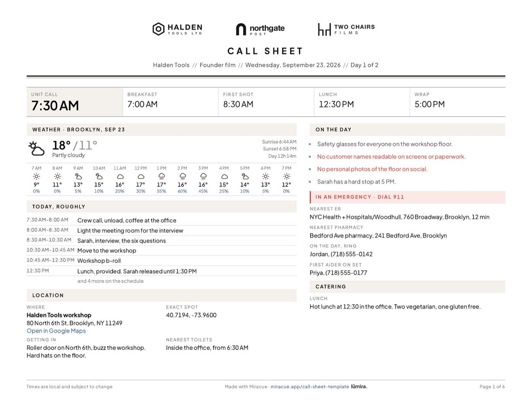
Task: Click the Wrap 5:00 PM time
Action: click(x=430, y=104)
